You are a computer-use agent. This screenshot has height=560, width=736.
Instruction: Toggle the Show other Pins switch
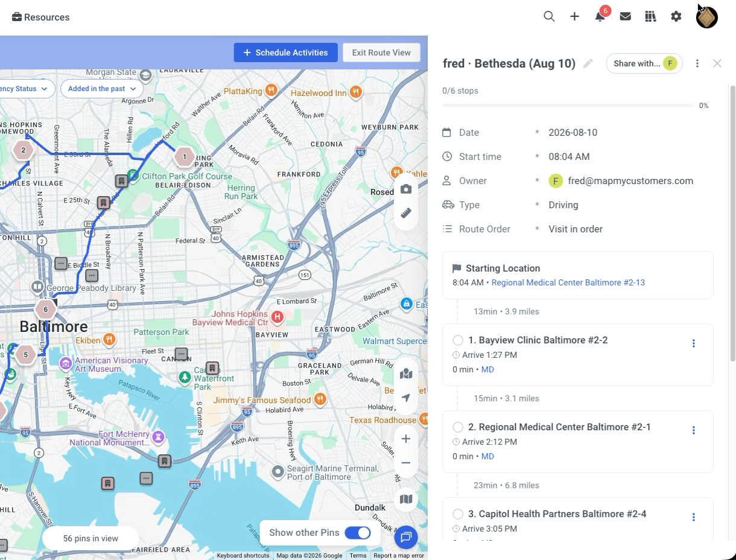coord(357,533)
